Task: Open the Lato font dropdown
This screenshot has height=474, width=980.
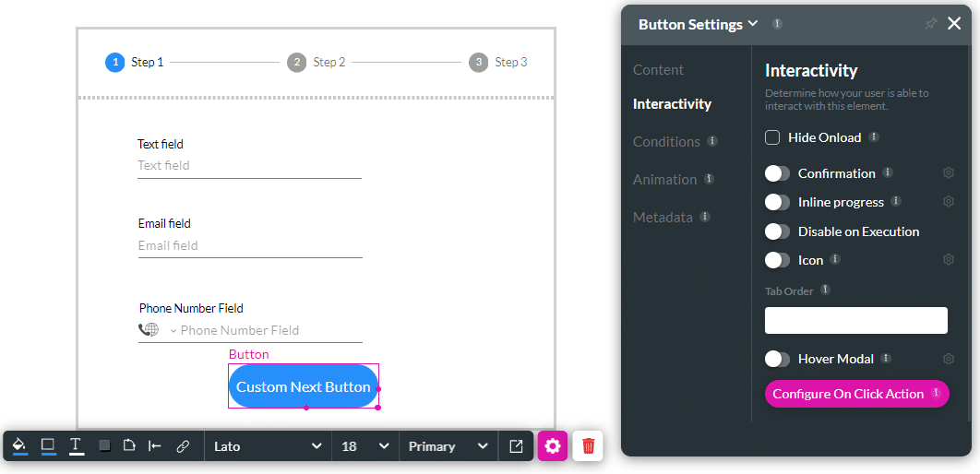Action: [268, 446]
